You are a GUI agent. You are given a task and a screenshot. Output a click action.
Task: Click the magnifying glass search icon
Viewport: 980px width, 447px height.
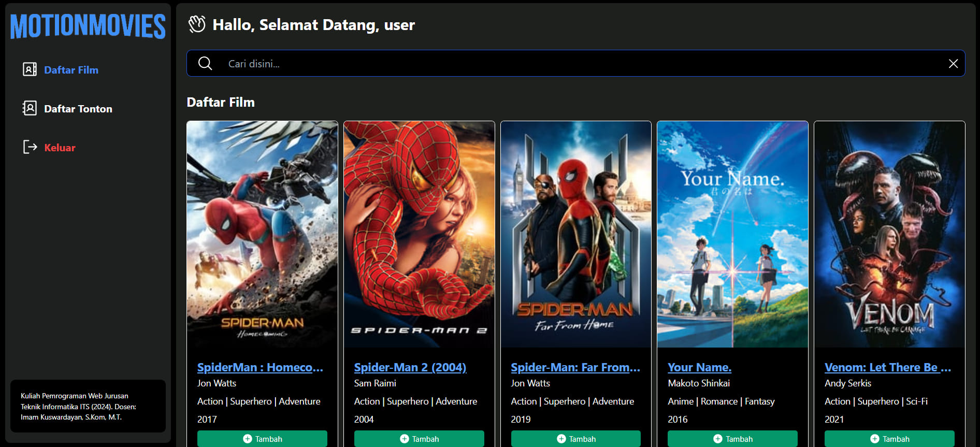(205, 63)
